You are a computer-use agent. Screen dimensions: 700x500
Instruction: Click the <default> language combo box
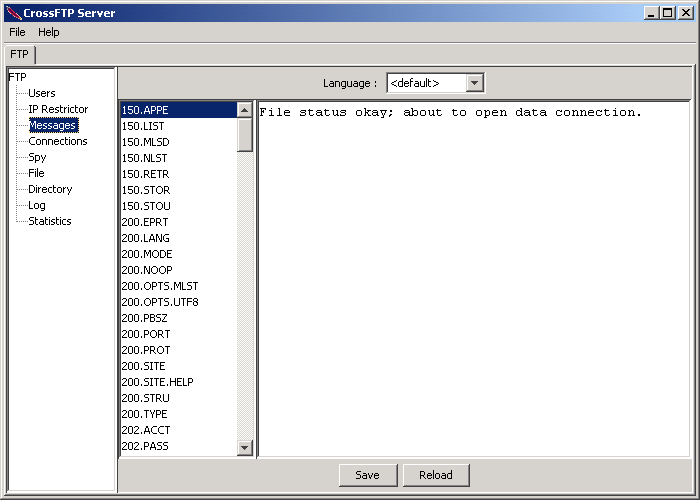(435, 83)
